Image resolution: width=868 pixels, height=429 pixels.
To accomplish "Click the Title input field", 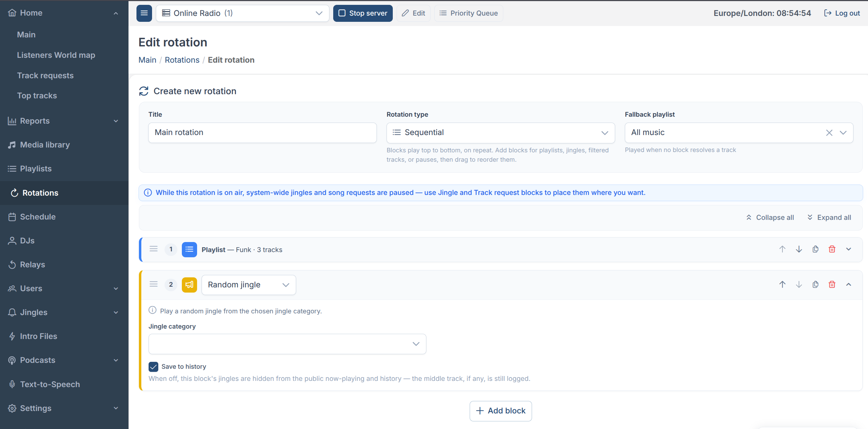I will [x=262, y=133].
